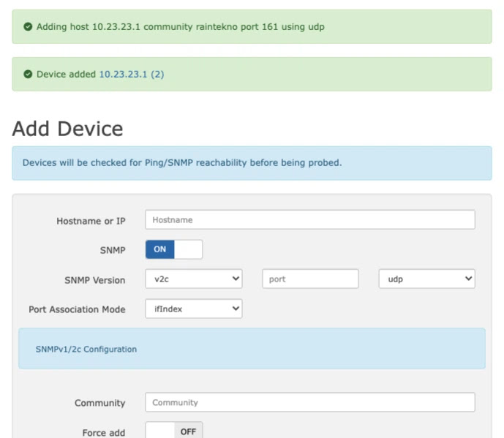Click the 'Force add' label
The image size is (504, 438).
coord(103,433)
